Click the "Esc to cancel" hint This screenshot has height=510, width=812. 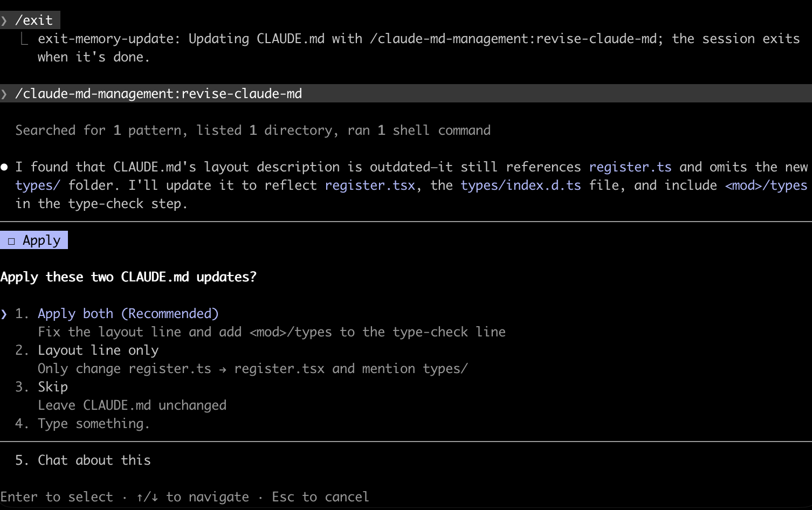[320, 497]
